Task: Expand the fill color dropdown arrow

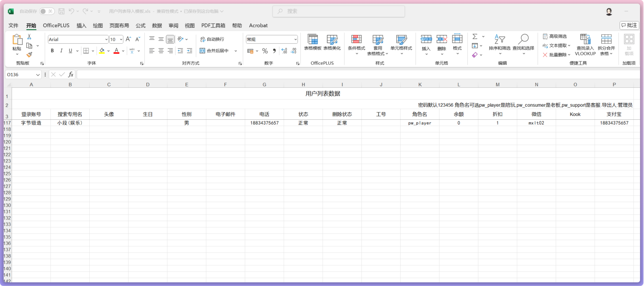Action: point(108,51)
